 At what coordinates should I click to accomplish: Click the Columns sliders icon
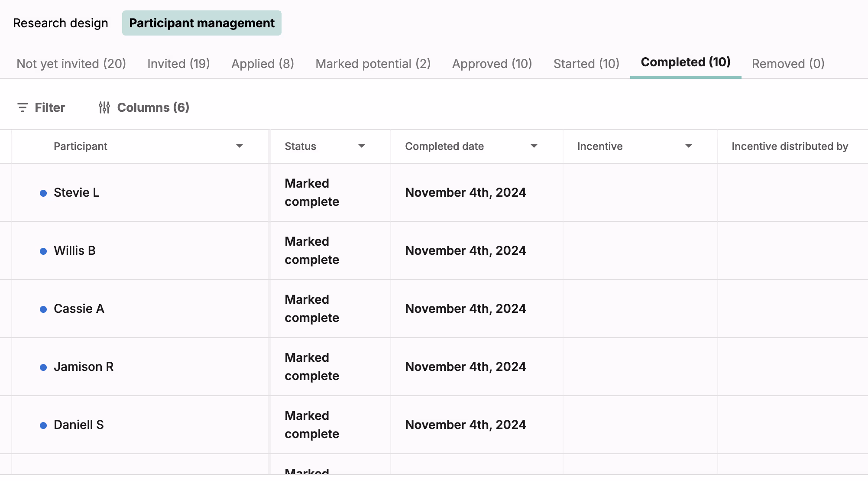click(104, 107)
